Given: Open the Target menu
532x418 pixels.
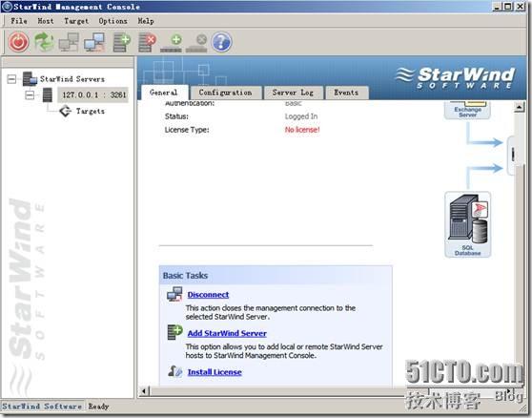Looking at the screenshot, I should pyautogui.click(x=76, y=21).
